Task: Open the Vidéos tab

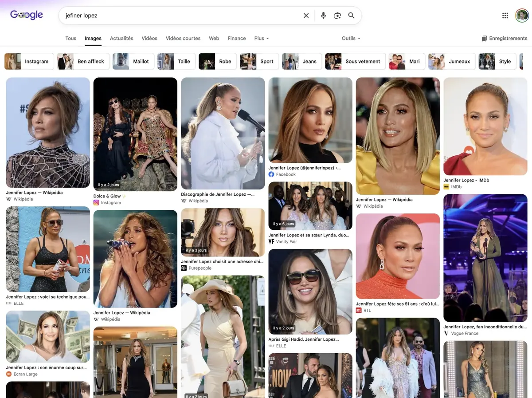Action: tap(149, 39)
